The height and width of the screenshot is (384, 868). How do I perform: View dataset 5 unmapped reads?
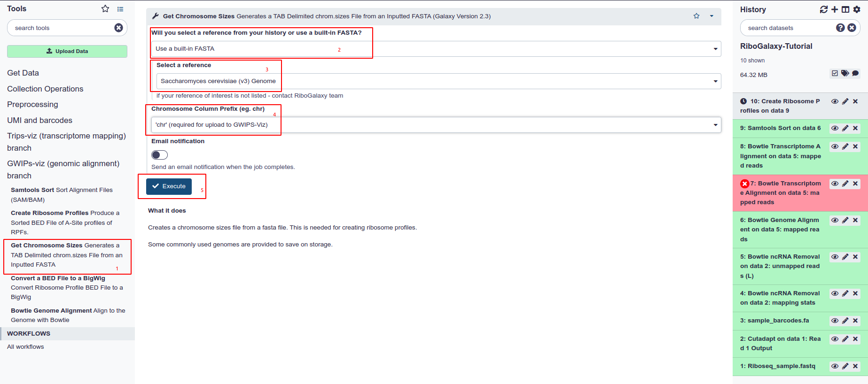coord(835,257)
